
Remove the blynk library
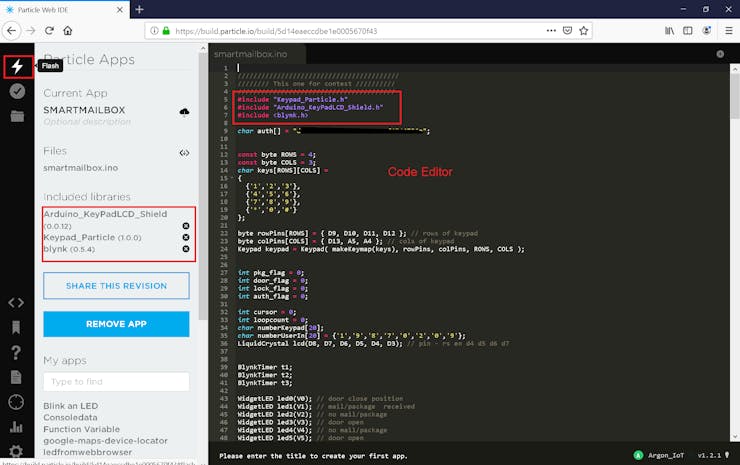[x=186, y=249]
